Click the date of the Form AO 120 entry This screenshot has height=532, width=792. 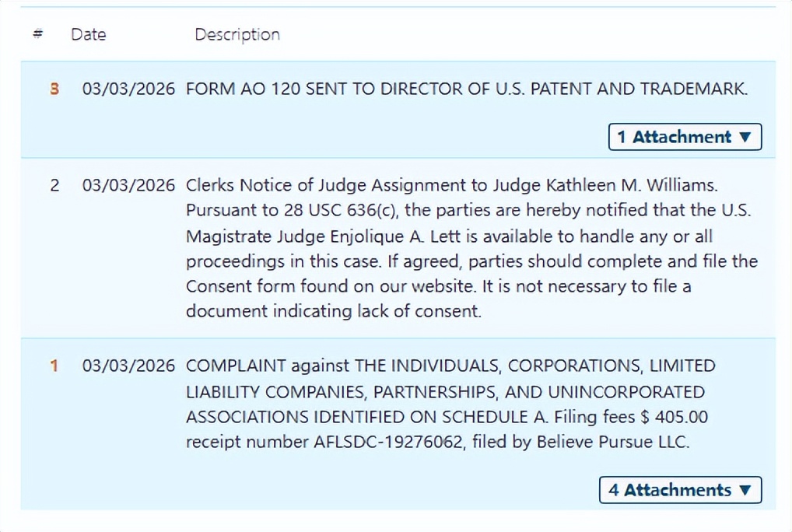tap(128, 89)
